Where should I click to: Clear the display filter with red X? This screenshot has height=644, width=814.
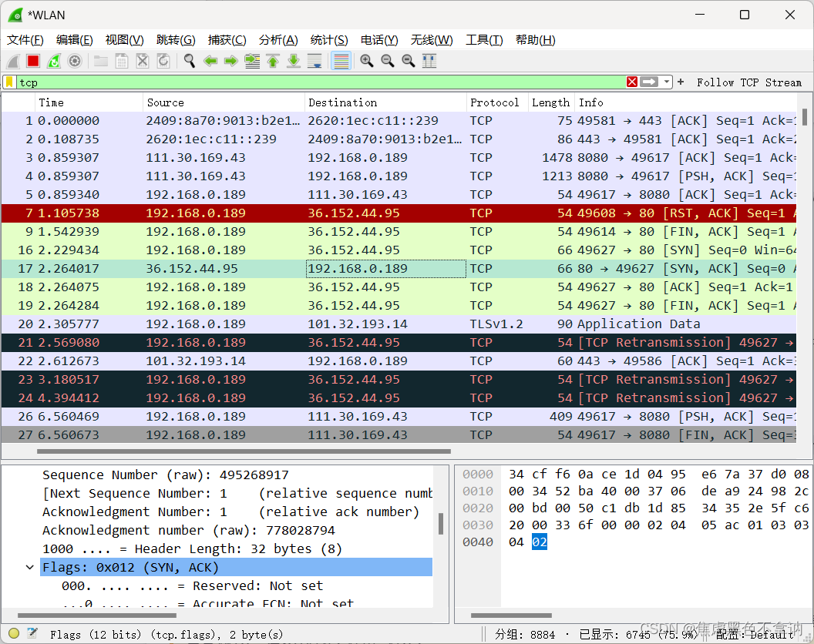coord(632,82)
